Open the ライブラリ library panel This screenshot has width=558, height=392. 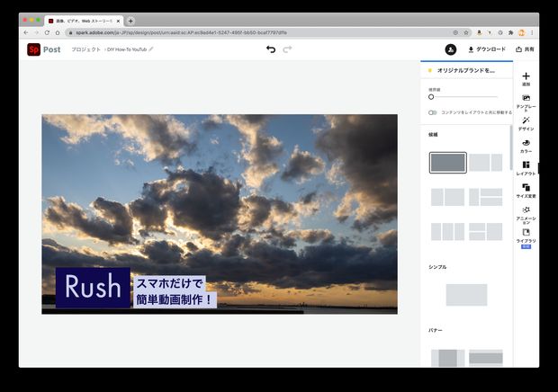tap(526, 236)
